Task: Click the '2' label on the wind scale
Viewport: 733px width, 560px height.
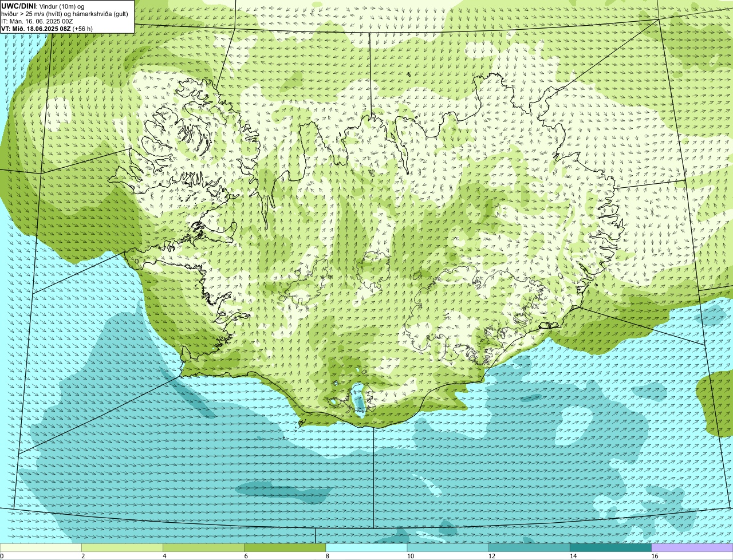Action: tap(83, 556)
